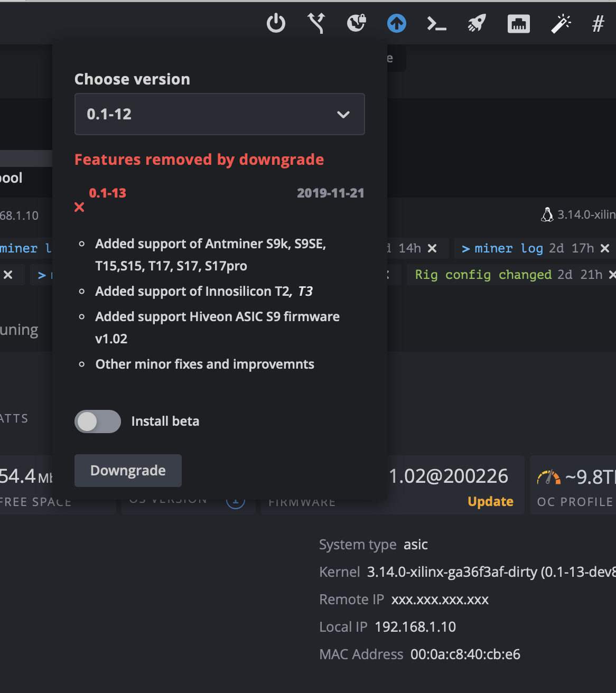Viewport: 616px width, 693px height.
Task: Click the blue upgrade arrow icon
Action: (397, 23)
